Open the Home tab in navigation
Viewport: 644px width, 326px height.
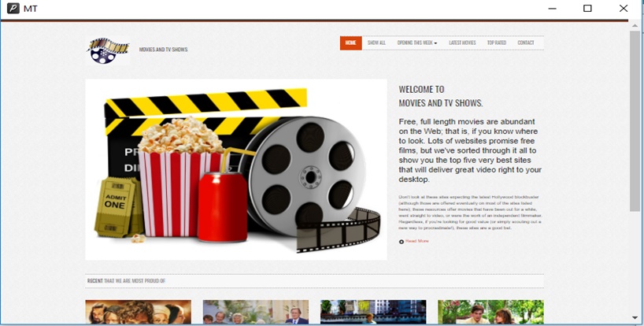(x=350, y=43)
